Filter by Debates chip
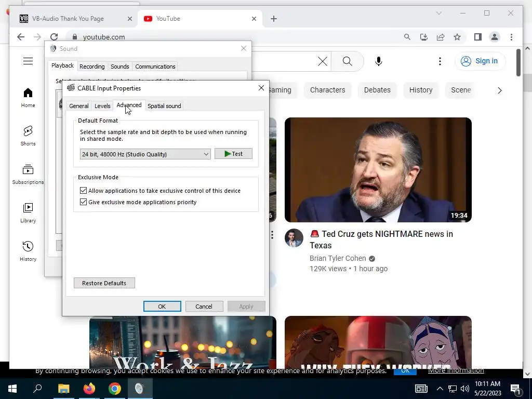Image resolution: width=532 pixels, height=399 pixels. 377,90
